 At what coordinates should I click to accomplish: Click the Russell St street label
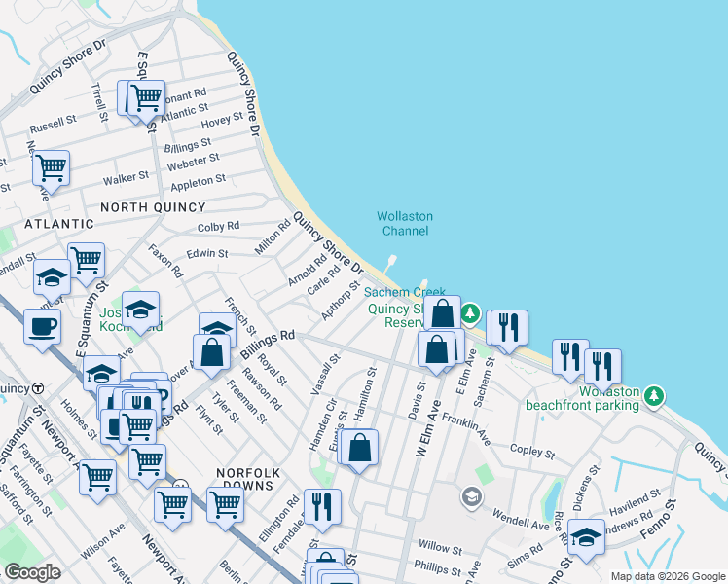[53, 124]
